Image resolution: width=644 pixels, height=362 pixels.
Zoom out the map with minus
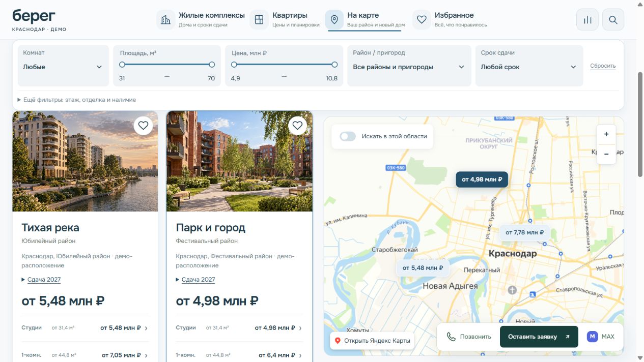(606, 154)
